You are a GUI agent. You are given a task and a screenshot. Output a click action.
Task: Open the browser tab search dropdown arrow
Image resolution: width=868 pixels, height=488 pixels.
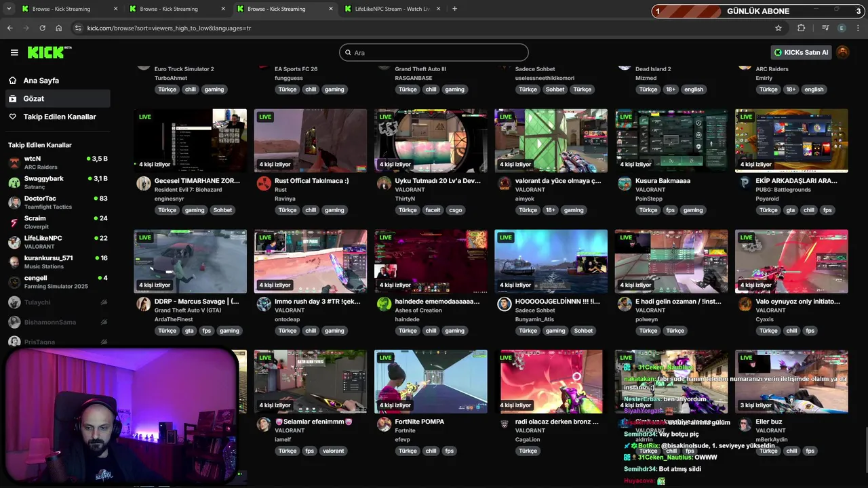(x=9, y=9)
